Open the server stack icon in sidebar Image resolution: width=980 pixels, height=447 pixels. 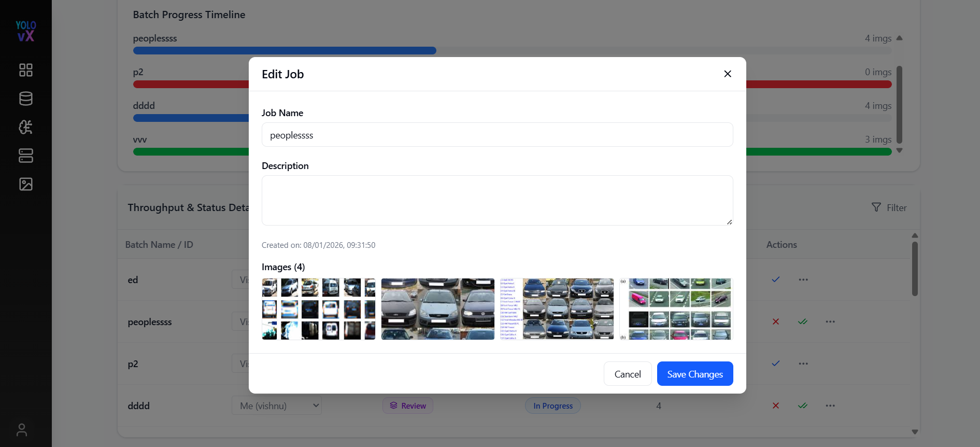pyautogui.click(x=26, y=156)
